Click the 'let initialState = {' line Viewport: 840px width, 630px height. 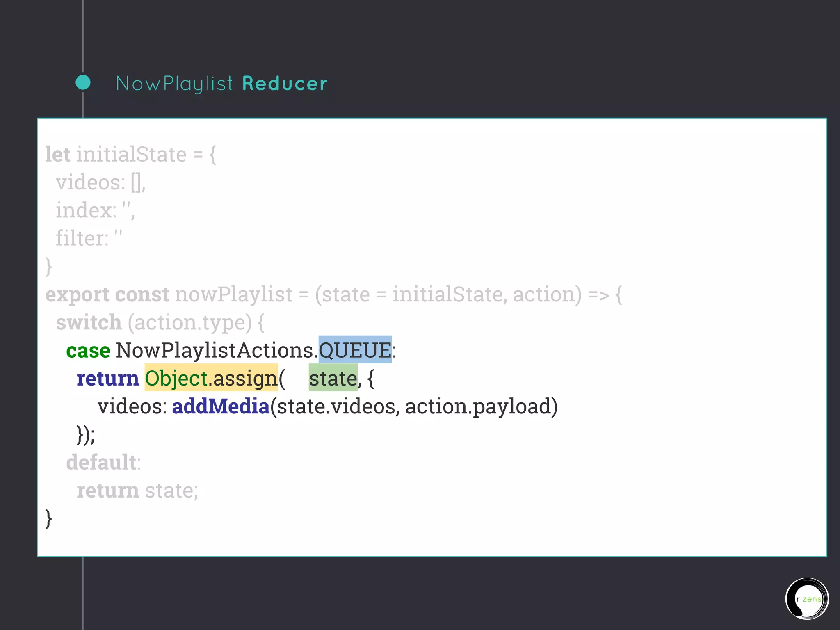[x=131, y=154]
